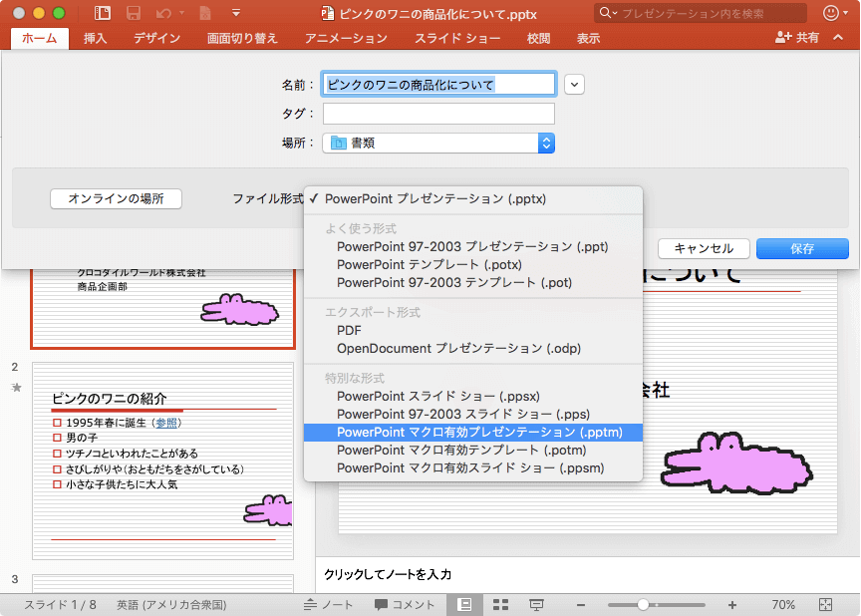Switch to the 校閲 tab
Image resolution: width=861 pixels, height=616 pixels.
point(539,38)
